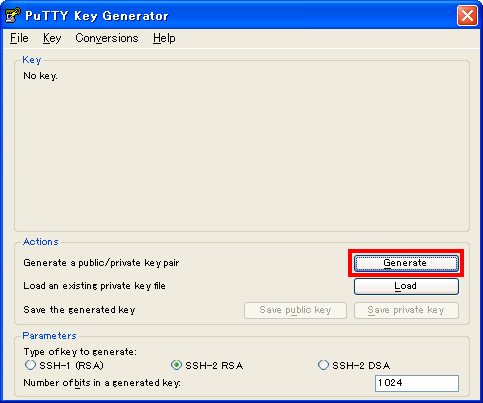
Task: Select the SSH-1 (RSA) key type
Action: (64, 365)
